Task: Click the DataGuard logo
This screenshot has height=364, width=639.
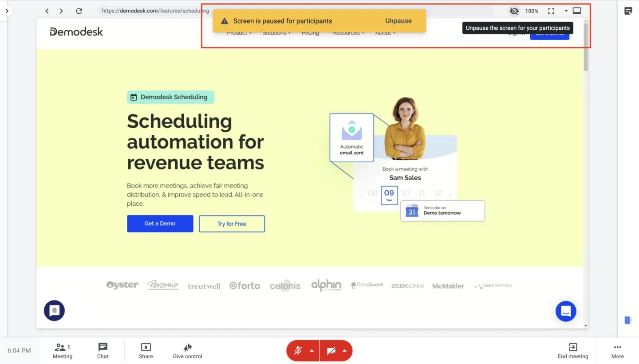Action: (x=367, y=285)
